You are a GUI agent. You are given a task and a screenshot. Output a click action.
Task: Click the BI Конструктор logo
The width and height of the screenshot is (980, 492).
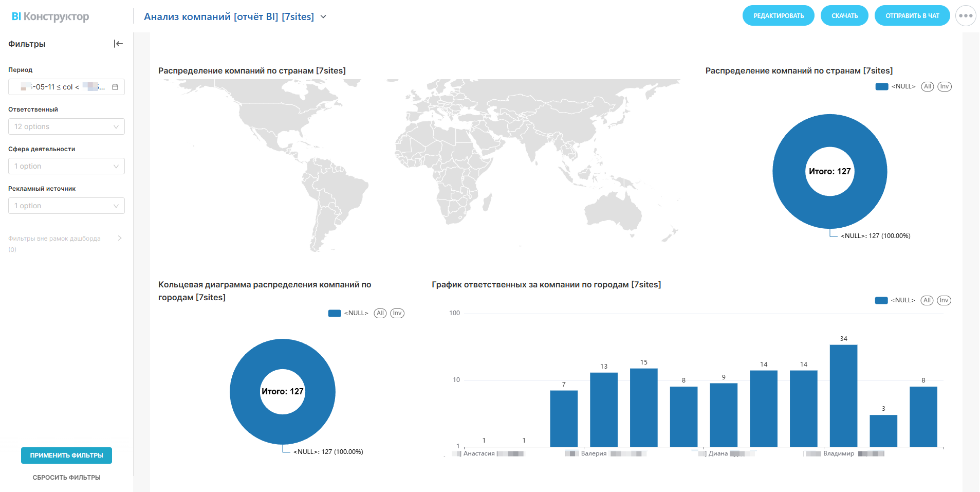[x=50, y=16]
